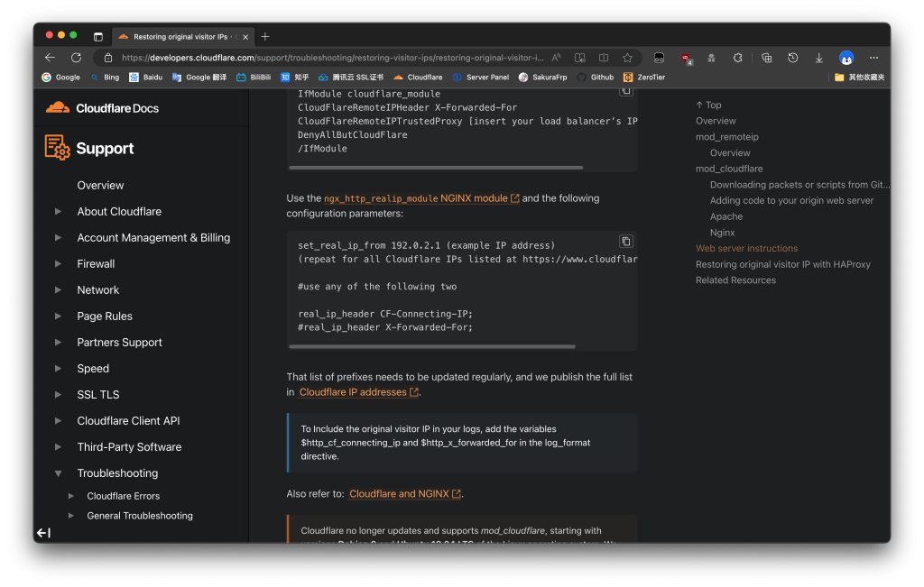Switch to Restoring original visitor IPs tab
The width and height of the screenshot is (924, 587).
click(180, 37)
